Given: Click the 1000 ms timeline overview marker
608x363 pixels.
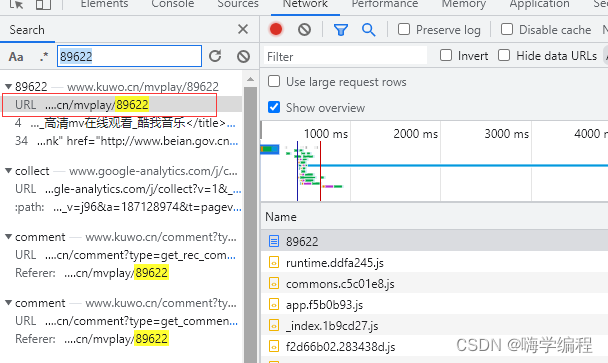Looking at the screenshot, I should click(x=326, y=134).
